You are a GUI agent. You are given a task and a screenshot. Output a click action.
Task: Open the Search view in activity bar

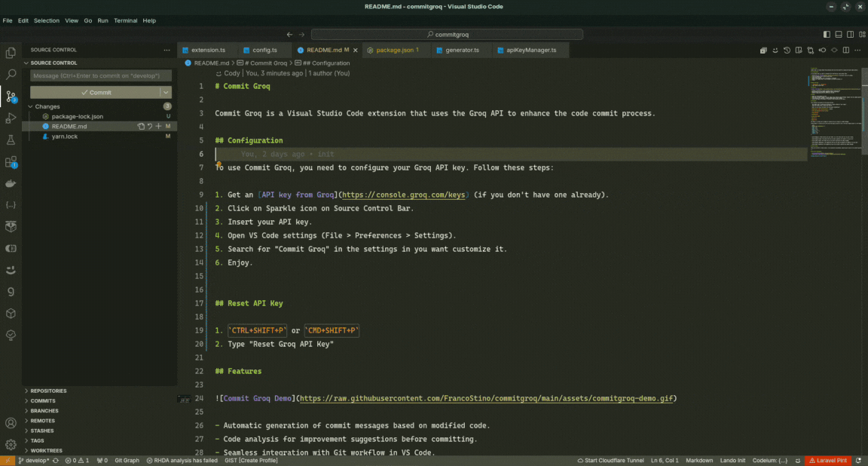pos(11,74)
